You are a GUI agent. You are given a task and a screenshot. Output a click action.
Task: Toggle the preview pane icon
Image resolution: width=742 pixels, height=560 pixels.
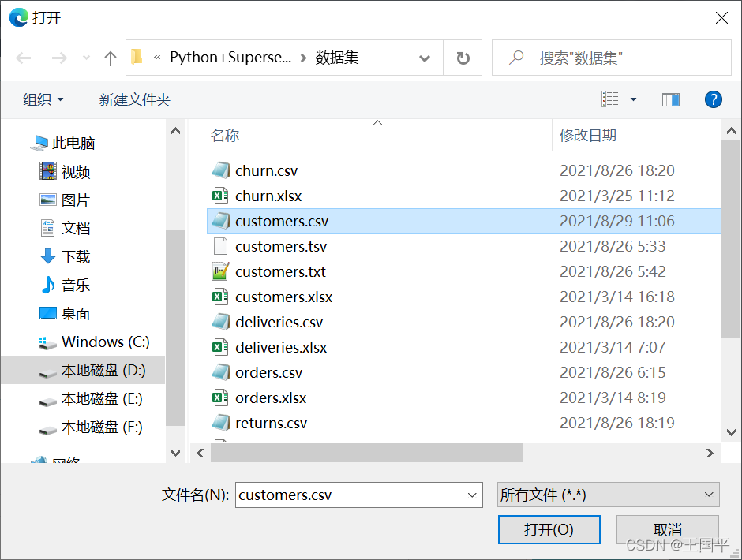coord(671,99)
